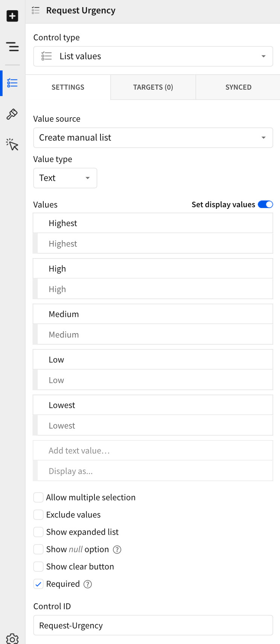Expand the Control type dropdown

point(263,56)
